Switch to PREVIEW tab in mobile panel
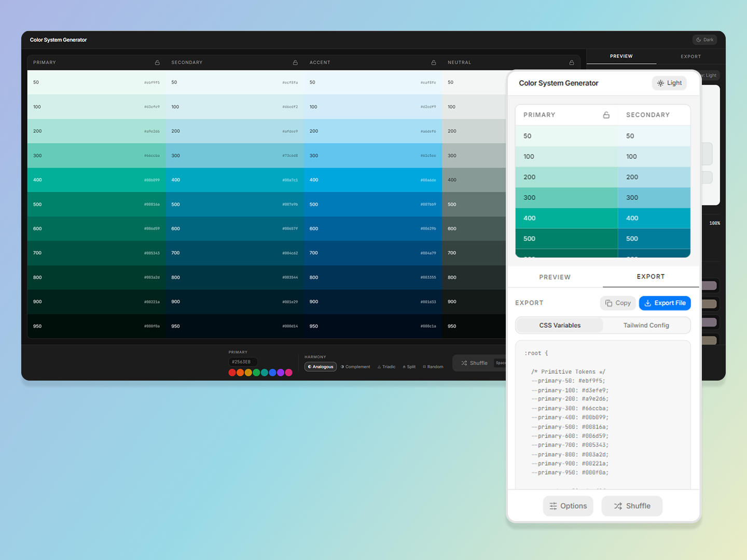The width and height of the screenshot is (747, 560). coord(555,277)
